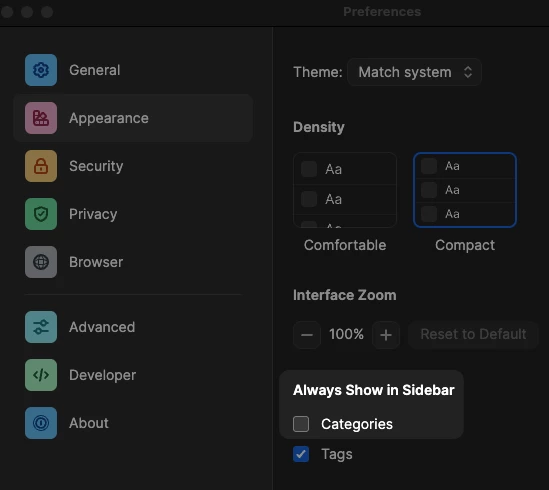Viewport: 549px width, 490px height.
Task: Click the Tags label text
Action: pyautogui.click(x=337, y=454)
